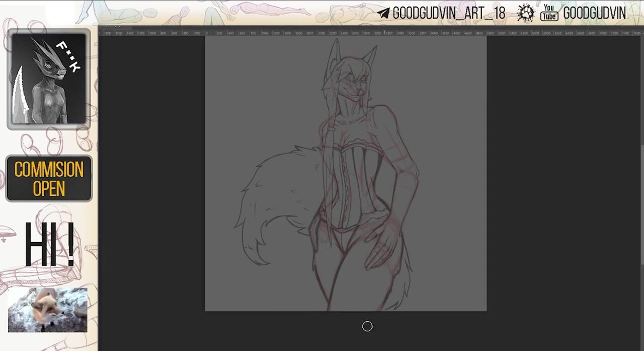Image resolution: width=644 pixels, height=351 pixels.
Task: Open the GOODGUDVIN_ART_18 Telegram handle
Action: [x=448, y=14]
